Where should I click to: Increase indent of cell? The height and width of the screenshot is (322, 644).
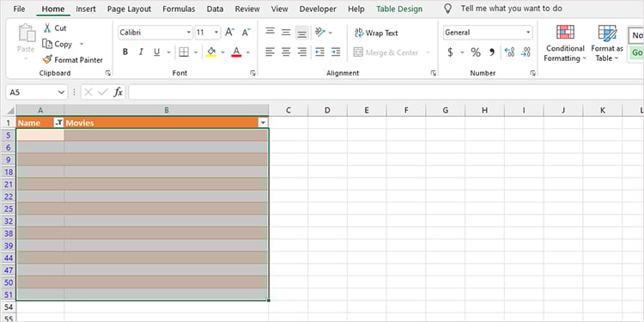[x=336, y=52]
